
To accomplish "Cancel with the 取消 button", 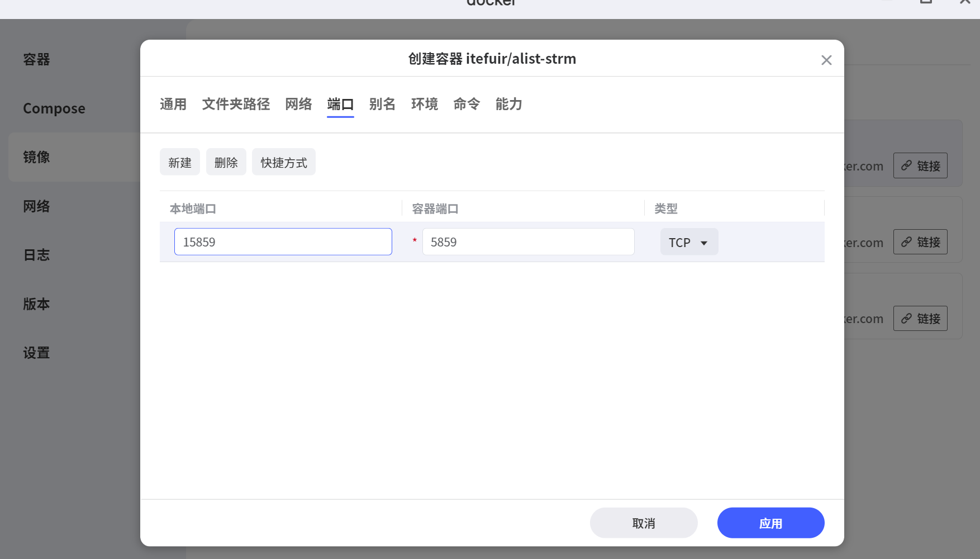I will coord(644,523).
